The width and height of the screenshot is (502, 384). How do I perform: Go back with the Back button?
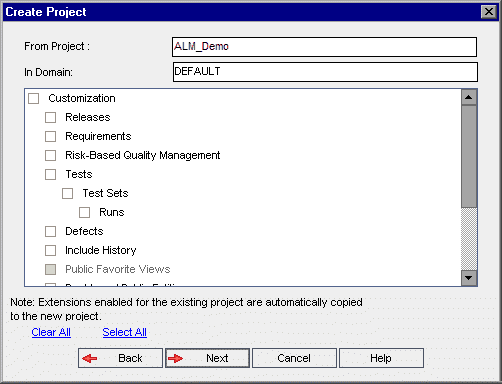(120, 358)
